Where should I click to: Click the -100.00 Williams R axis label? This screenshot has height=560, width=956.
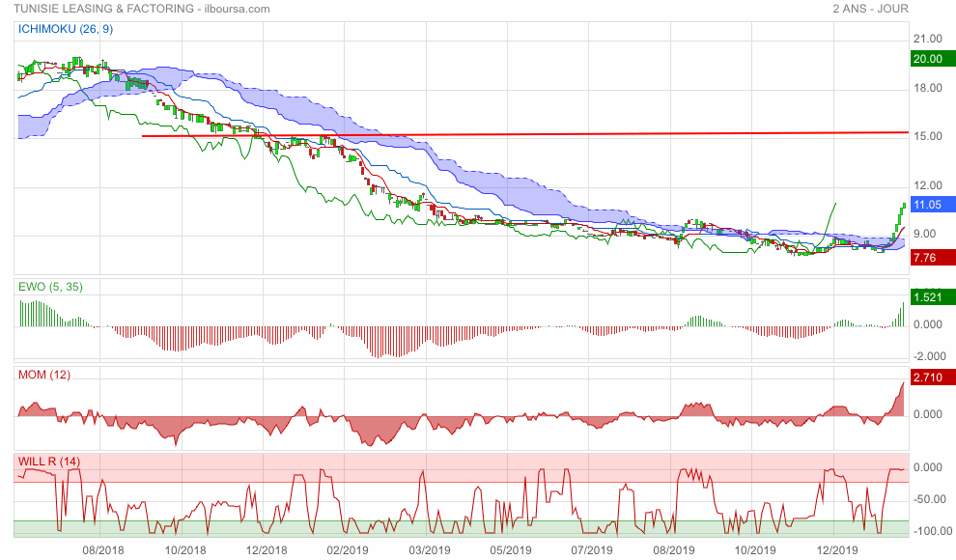[932, 531]
